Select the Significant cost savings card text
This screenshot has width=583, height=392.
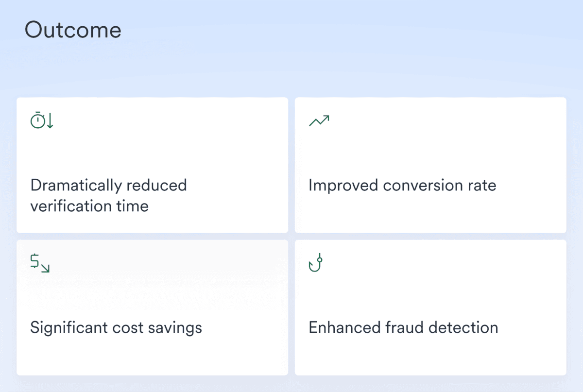pos(116,328)
